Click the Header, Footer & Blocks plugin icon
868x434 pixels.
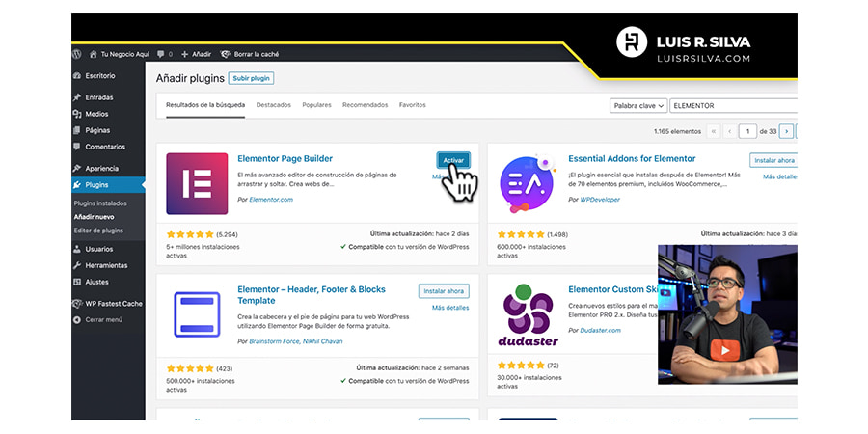point(197,314)
